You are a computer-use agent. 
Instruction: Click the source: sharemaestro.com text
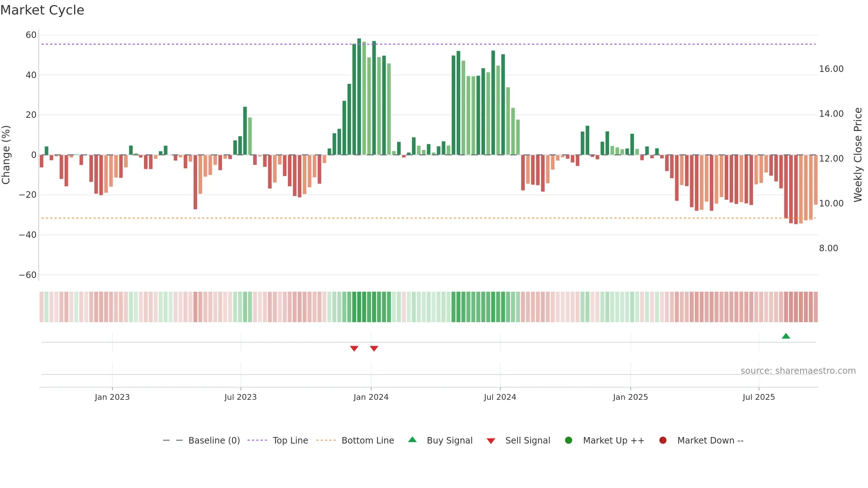tap(798, 371)
